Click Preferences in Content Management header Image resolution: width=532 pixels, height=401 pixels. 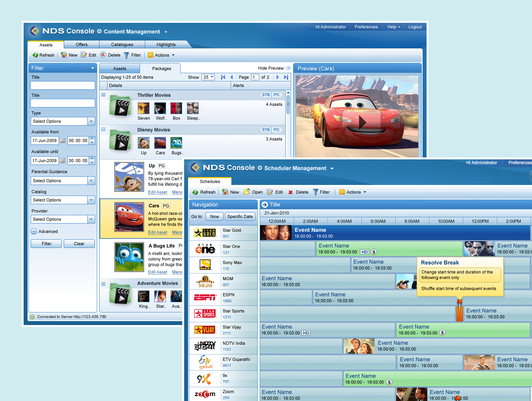pyautogui.click(x=366, y=27)
